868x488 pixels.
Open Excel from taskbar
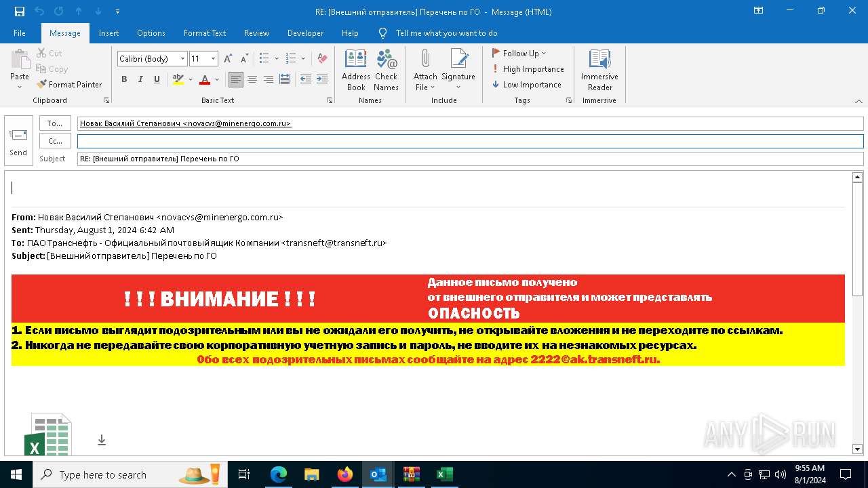coord(444,474)
